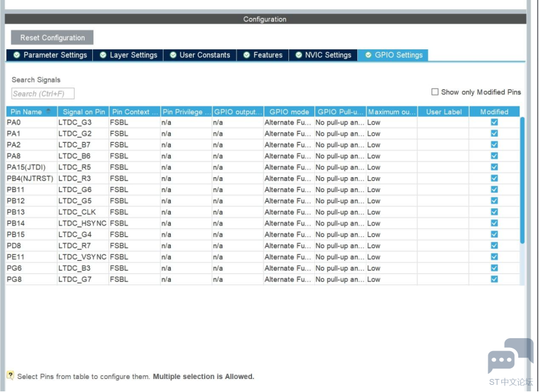Click GPIO mode cell in PA0 row

click(x=289, y=122)
